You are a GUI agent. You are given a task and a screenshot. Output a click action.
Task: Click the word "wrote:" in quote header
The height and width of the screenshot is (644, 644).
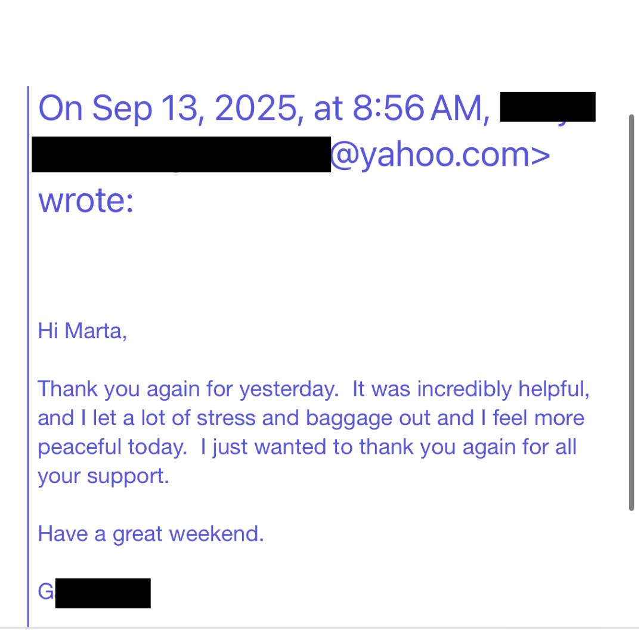(86, 202)
